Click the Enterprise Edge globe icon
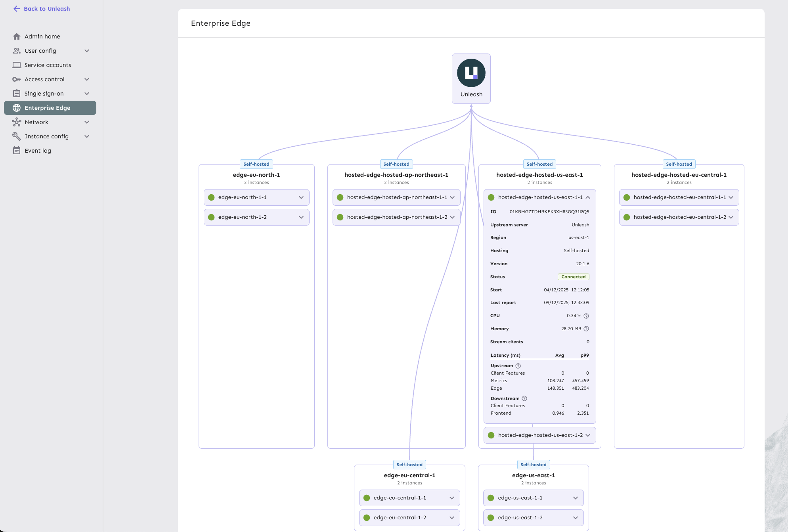This screenshot has width=788, height=532. click(x=17, y=107)
